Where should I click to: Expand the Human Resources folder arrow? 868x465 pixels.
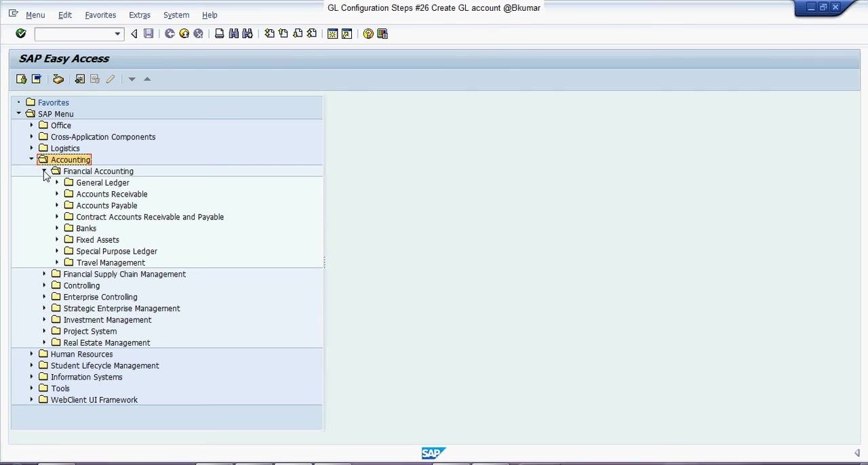31,354
